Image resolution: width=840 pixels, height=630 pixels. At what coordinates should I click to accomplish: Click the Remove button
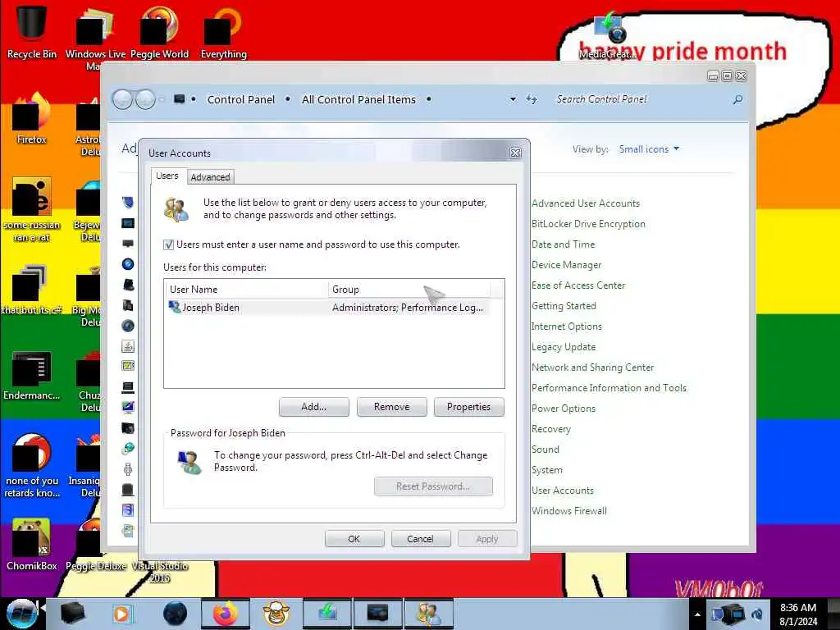pyautogui.click(x=391, y=407)
